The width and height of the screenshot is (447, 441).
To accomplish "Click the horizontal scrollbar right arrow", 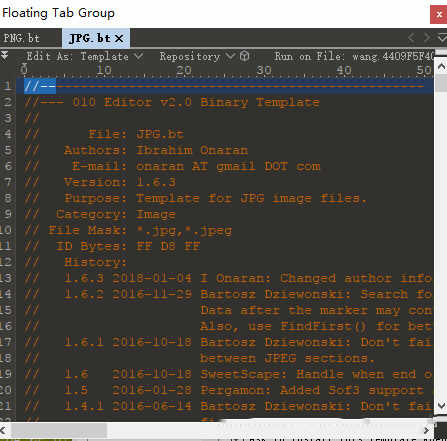I will [426, 430].
